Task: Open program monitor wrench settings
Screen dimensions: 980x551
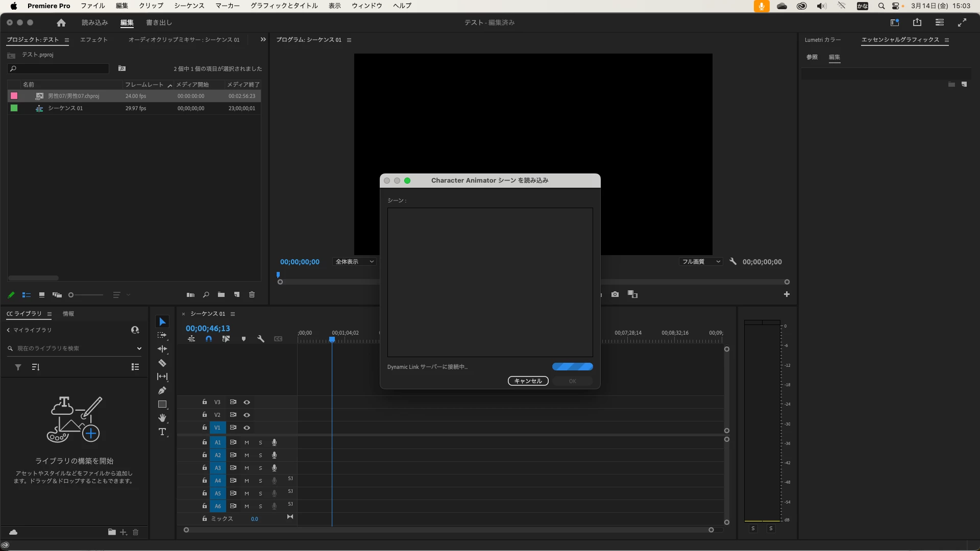Action: pyautogui.click(x=733, y=262)
